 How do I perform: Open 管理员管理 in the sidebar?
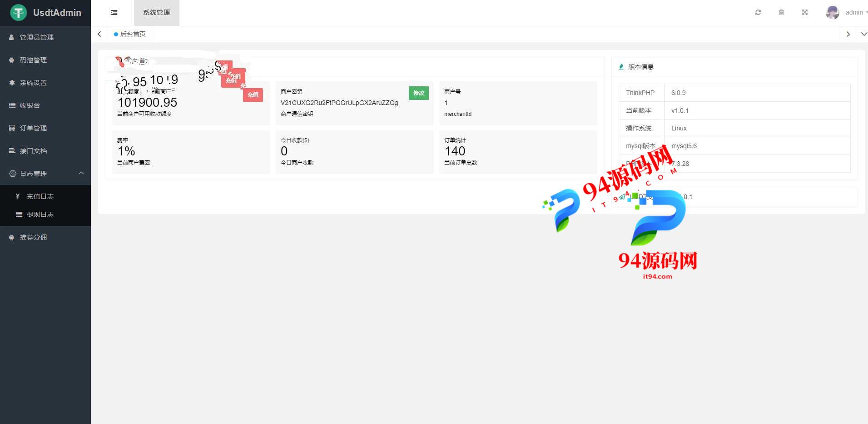point(45,37)
